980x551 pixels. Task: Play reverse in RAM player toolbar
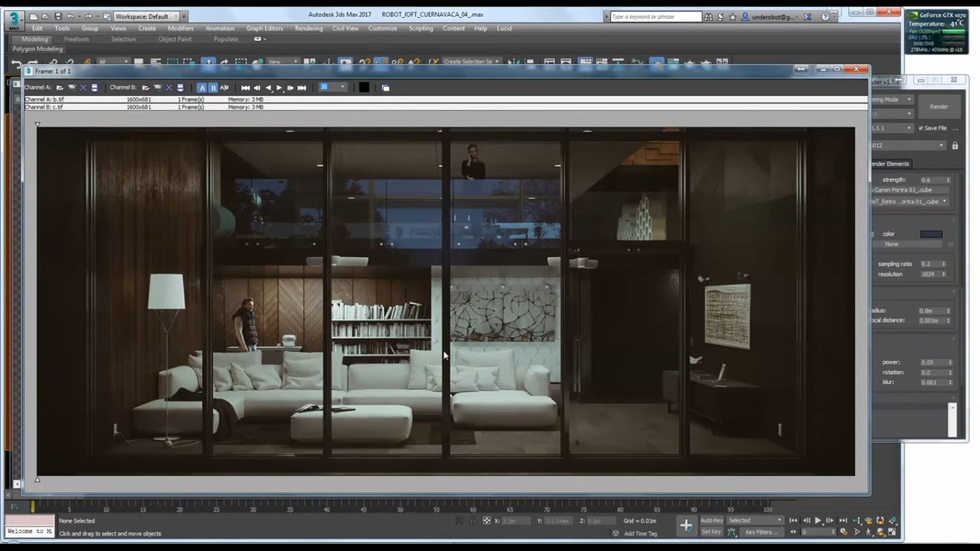pyautogui.click(x=268, y=88)
